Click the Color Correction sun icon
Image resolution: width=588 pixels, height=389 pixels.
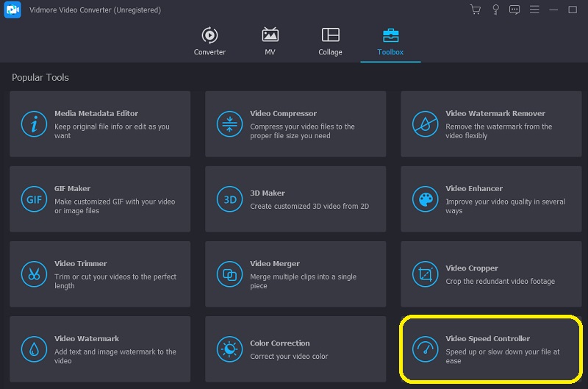pos(229,349)
